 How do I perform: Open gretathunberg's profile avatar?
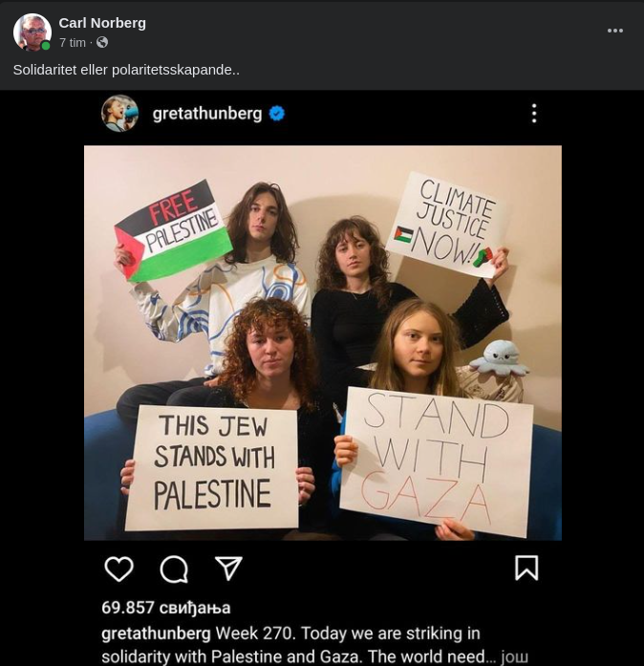pyautogui.click(x=119, y=113)
